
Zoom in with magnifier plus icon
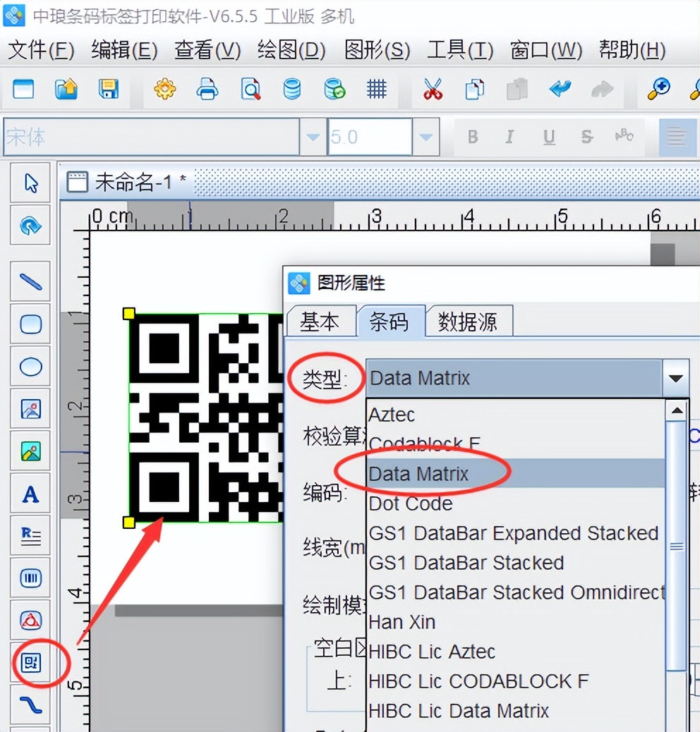[x=658, y=89]
